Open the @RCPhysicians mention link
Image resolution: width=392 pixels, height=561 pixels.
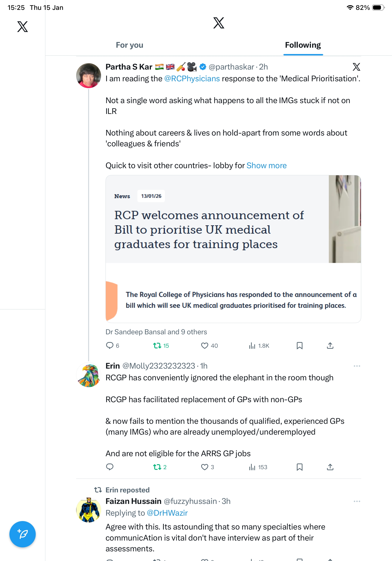[192, 79]
